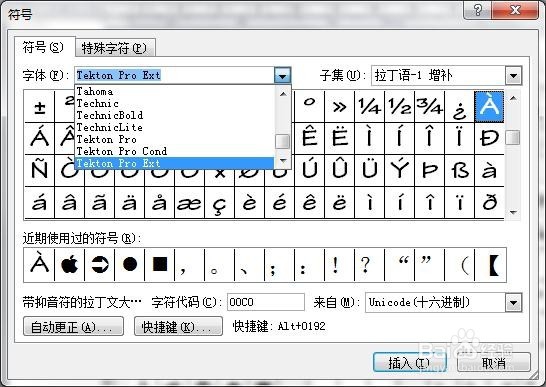Select the Á character in grid
Viewport: 546px width, 387px height.
click(x=40, y=139)
